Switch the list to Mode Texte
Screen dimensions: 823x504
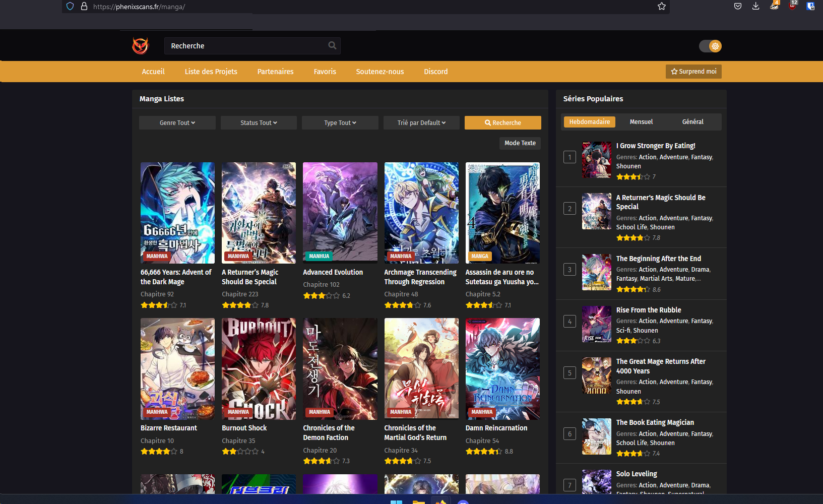(x=520, y=143)
